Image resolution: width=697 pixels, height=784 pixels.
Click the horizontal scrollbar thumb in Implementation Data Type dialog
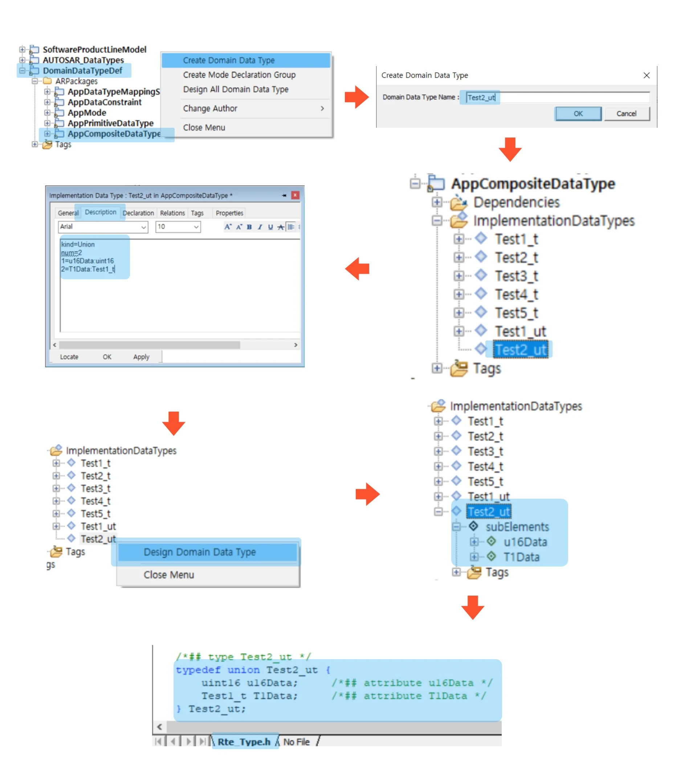pos(150,345)
